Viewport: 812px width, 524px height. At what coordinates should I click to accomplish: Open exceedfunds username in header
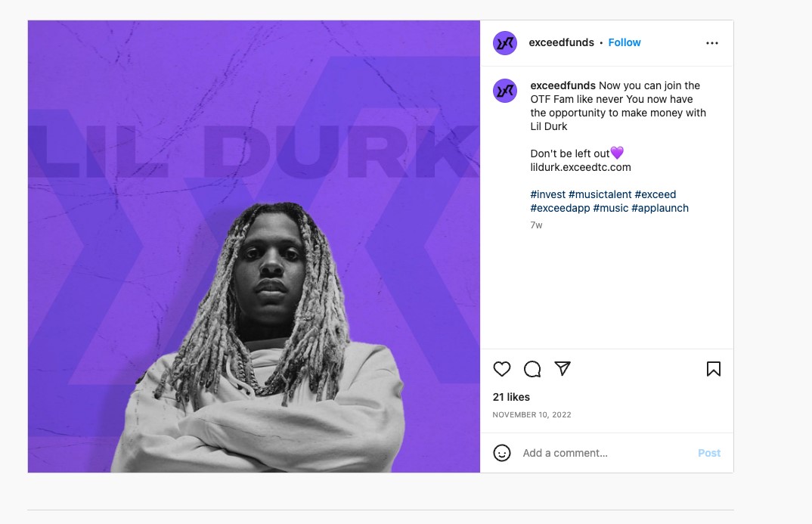click(x=561, y=42)
